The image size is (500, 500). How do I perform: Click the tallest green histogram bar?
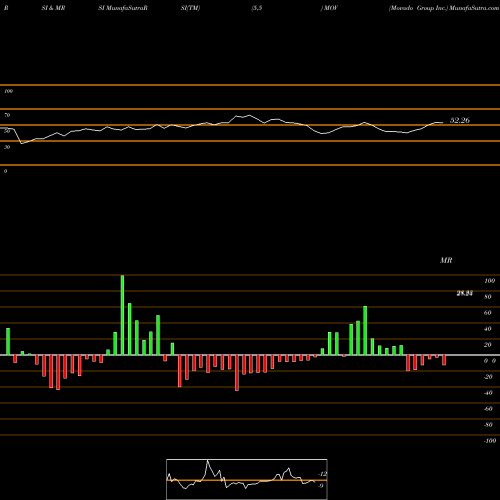point(122,315)
